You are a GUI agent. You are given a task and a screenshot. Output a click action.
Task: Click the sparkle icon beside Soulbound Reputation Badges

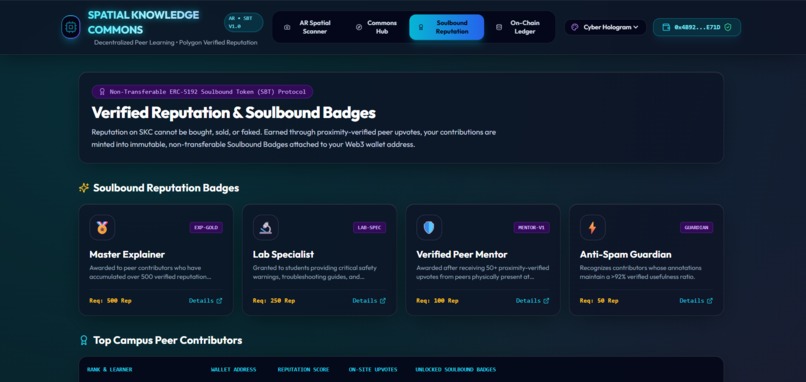(84, 188)
